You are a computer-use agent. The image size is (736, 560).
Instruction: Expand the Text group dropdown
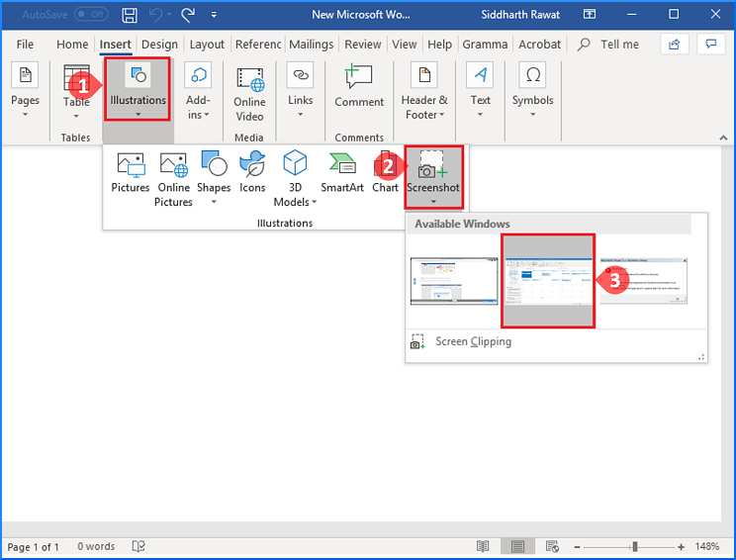point(480,92)
